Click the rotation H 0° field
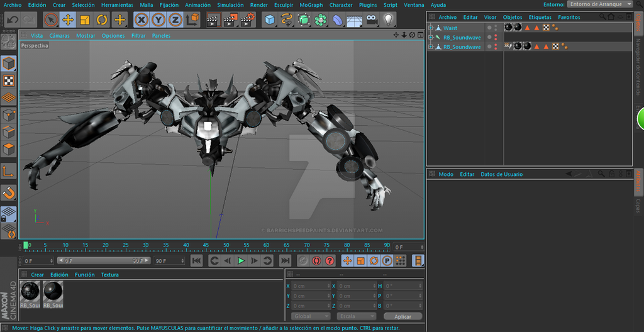This screenshot has height=332, width=644. 403,286
